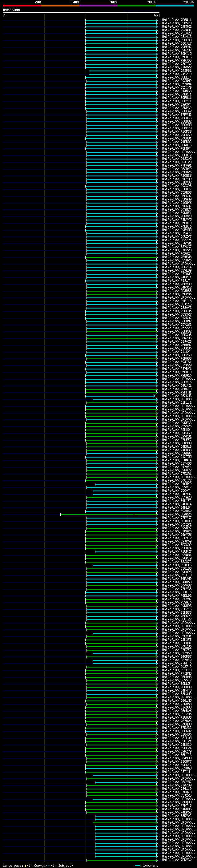Select hit label UniRef100_C5XIY9
The width and height of the screenshot is (197, 868).
[x=177, y=88]
